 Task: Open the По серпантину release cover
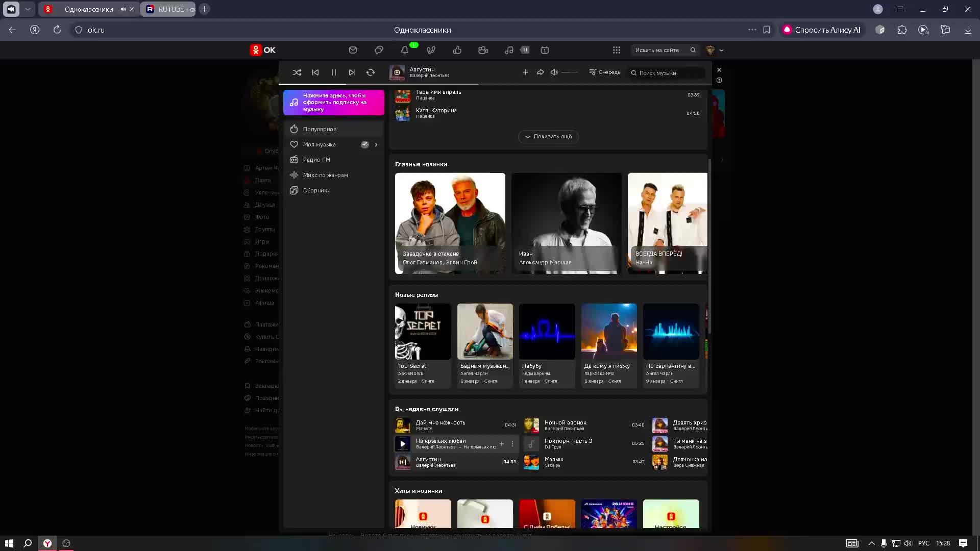tap(671, 332)
